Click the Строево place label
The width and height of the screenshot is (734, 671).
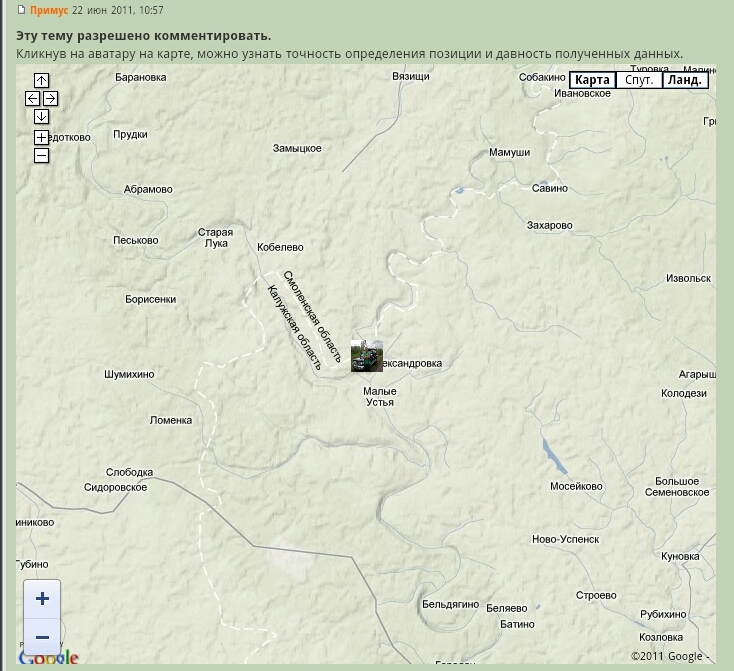click(x=596, y=595)
